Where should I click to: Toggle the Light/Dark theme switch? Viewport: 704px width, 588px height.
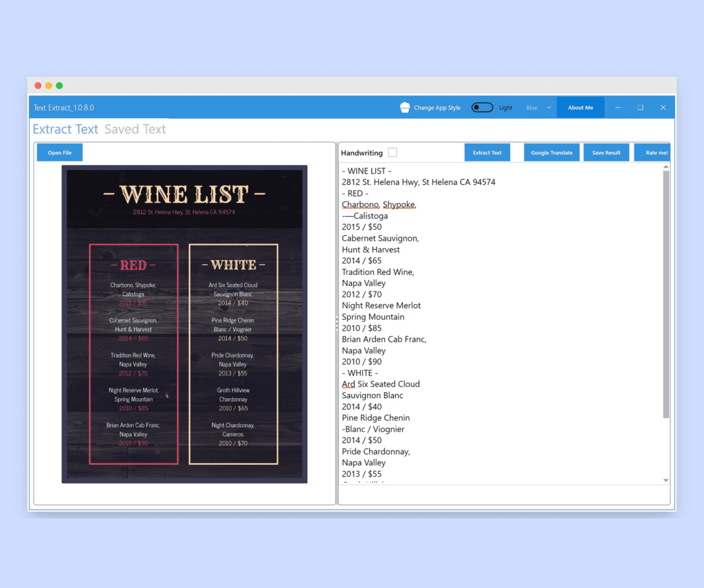click(482, 107)
